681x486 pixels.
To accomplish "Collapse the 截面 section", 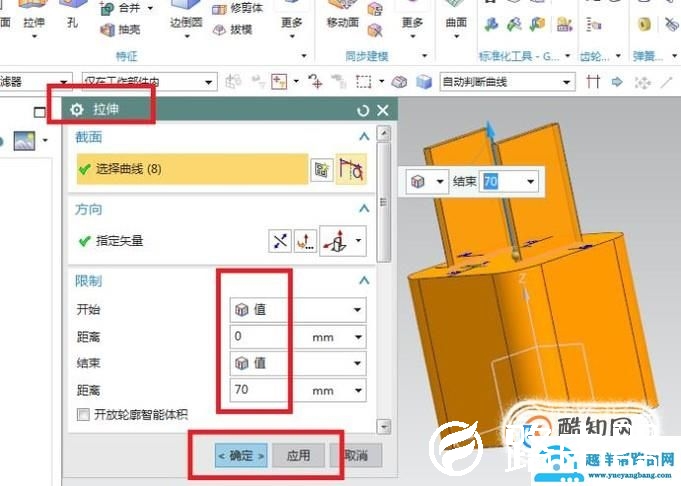I will pos(364,137).
